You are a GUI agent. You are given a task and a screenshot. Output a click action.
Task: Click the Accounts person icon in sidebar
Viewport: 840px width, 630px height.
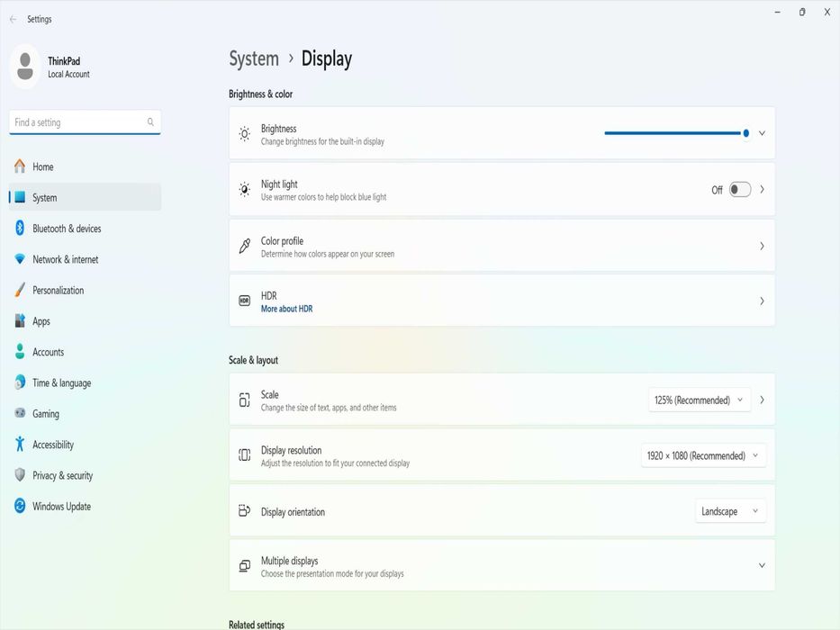tap(20, 351)
